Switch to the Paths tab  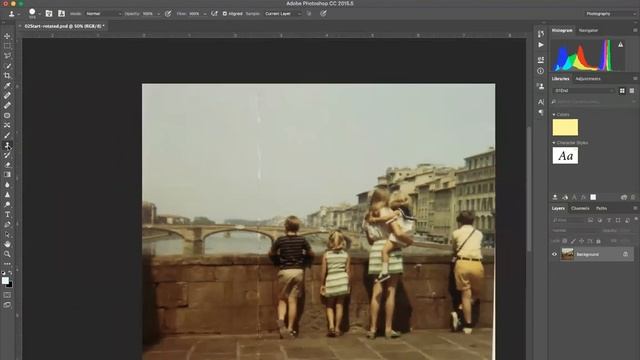point(601,208)
